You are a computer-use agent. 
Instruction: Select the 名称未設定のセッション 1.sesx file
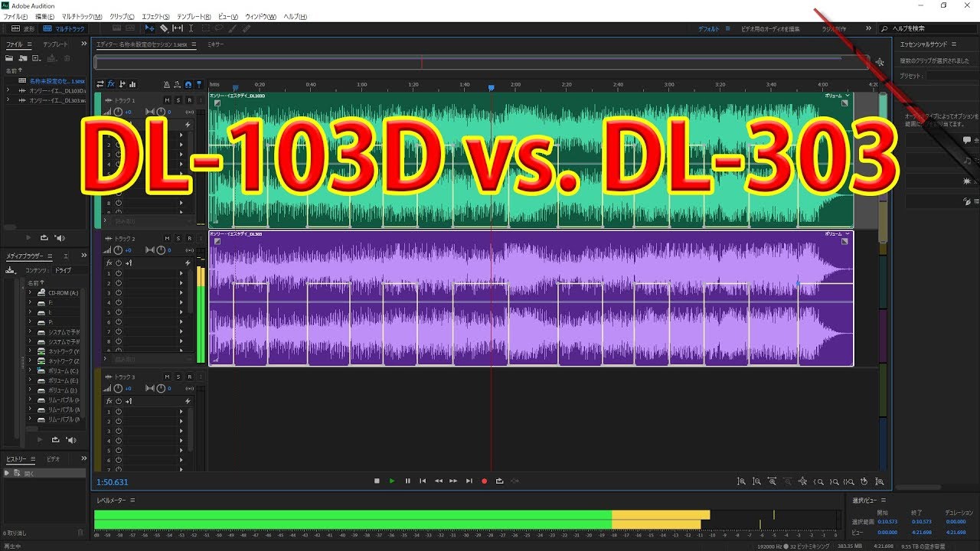tap(57, 80)
